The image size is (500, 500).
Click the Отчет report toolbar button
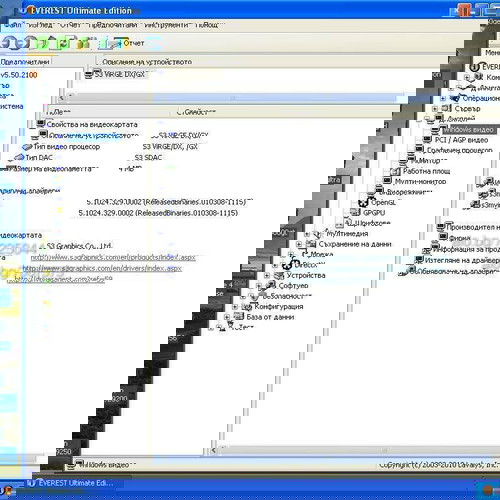(129, 43)
